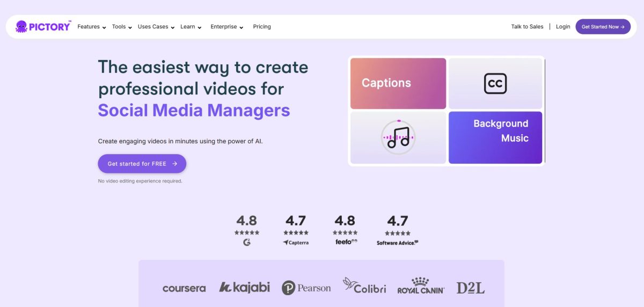Click the CC closed captions icon

coord(495,83)
